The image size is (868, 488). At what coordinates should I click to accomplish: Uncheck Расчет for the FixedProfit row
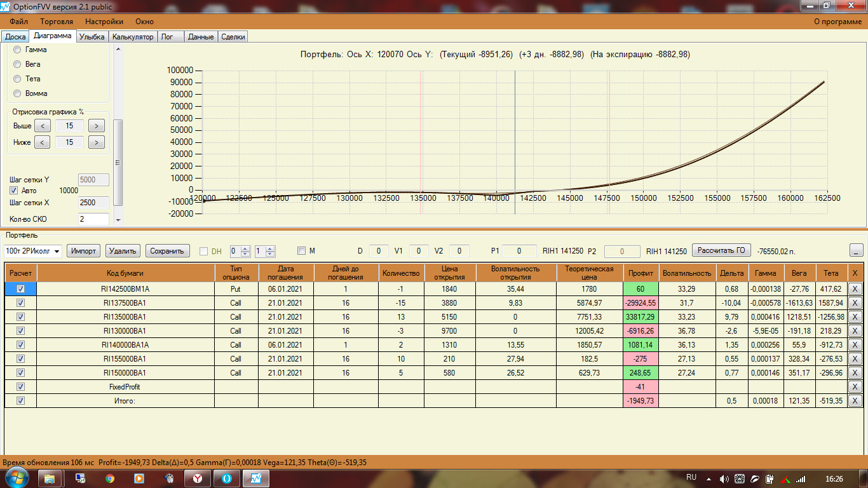click(20, 386)
